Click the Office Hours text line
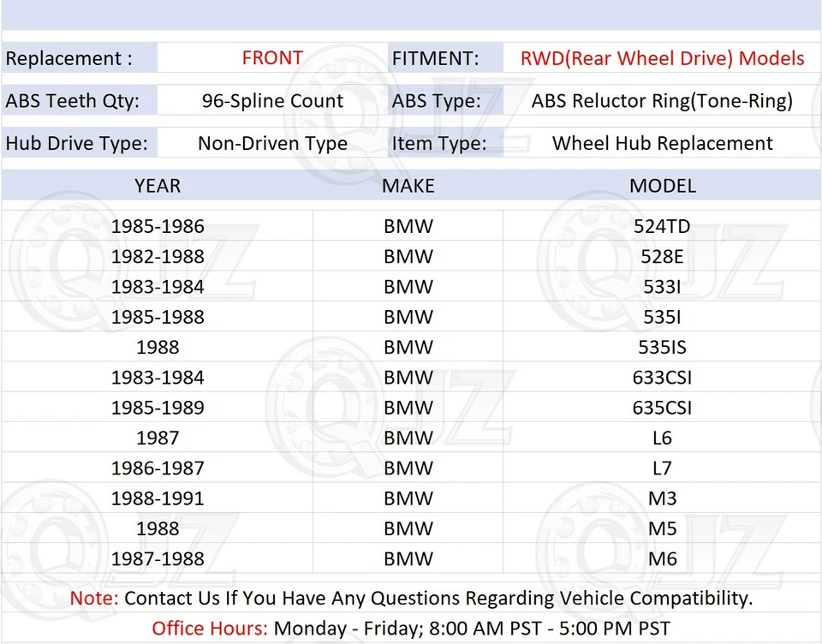This screenshot has height=644, width=822. (411, 627)
